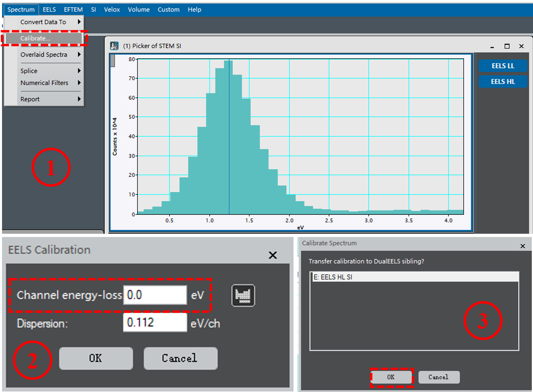Open the Report submenu
This screenshot has height=392, width=533.
pos(30,99)
